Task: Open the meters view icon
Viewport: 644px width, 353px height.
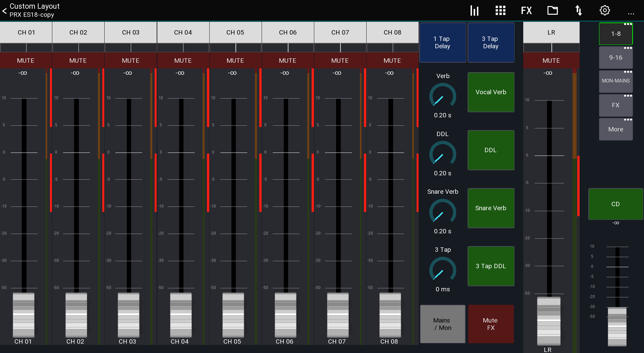Action: pos(474,10)
